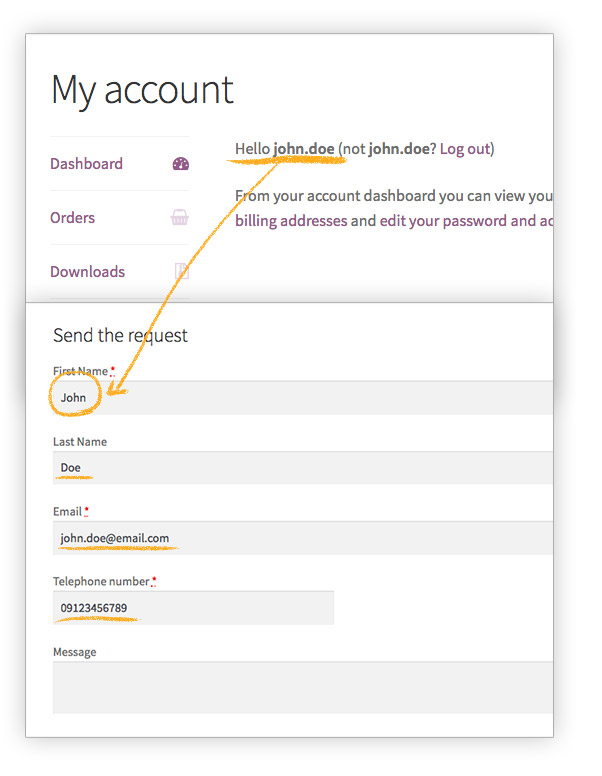The image size is (602, 776).
Task: Click the Orders basket icon
Action: [180, 217]
